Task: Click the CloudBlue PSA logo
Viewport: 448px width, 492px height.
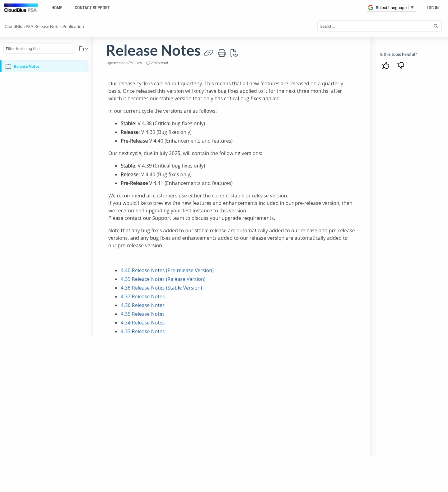Action: coord(21,8)
